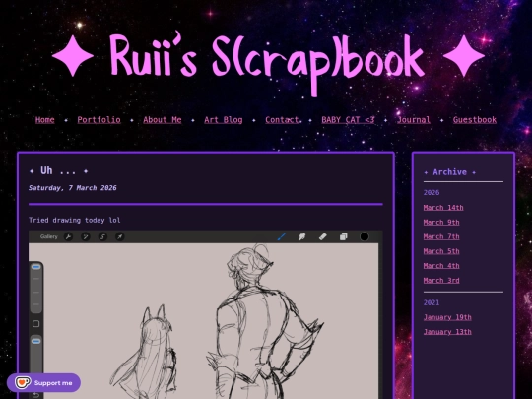
Task: Open the January 19th archive entry
Action: point(447,317)
